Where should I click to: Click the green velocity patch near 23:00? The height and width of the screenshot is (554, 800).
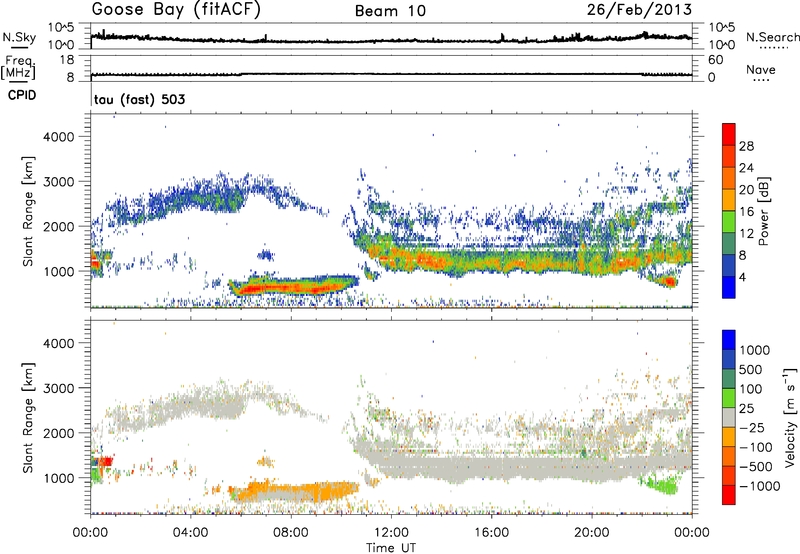[663, 486]
